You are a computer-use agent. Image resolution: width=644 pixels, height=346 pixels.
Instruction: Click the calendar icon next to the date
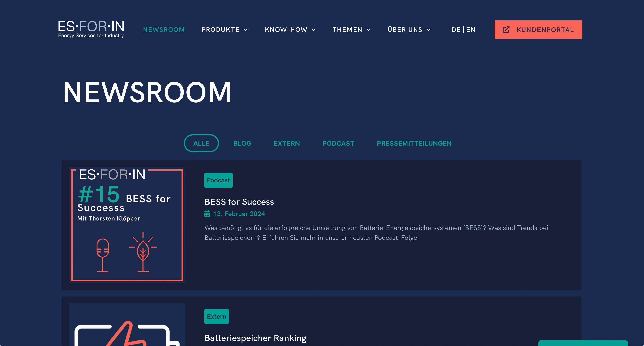pos(207,214)
